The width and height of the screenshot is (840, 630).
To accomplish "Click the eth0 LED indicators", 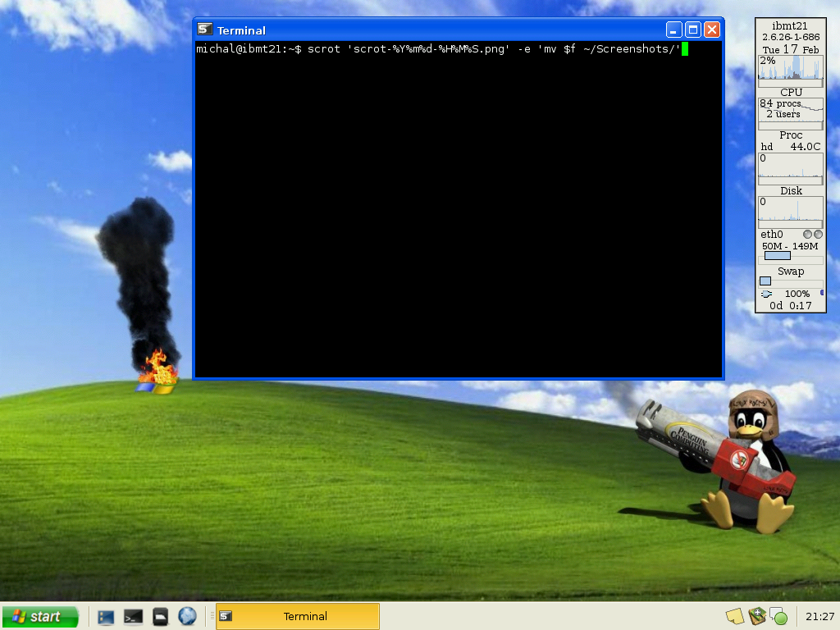I will 813,234.
